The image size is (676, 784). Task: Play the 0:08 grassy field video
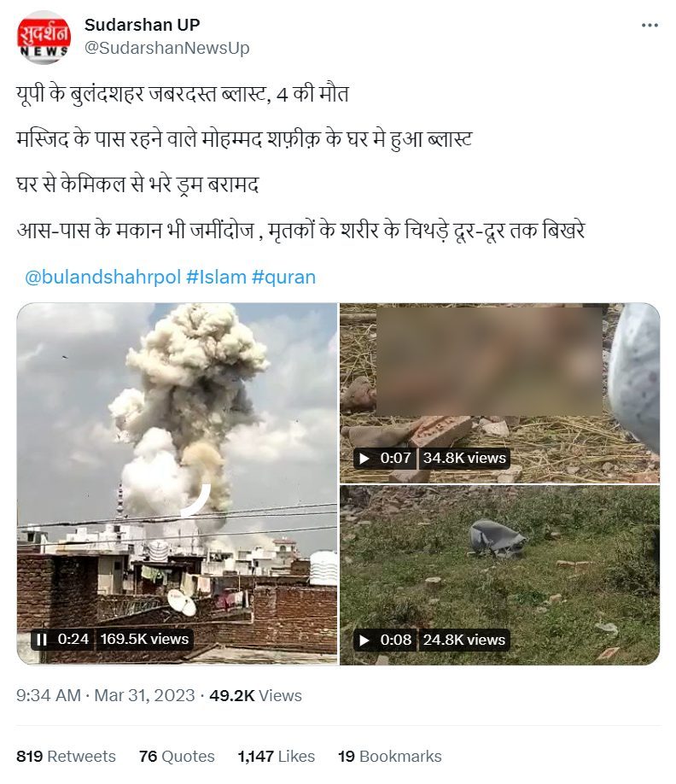coord(364,640)
